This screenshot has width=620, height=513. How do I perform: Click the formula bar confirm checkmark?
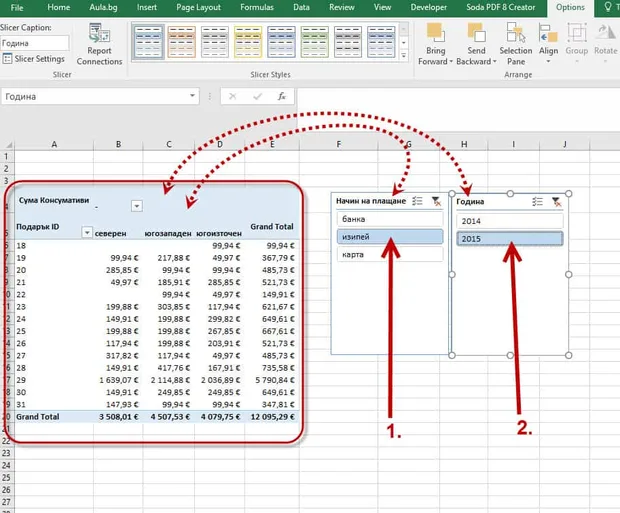(257, 96)
